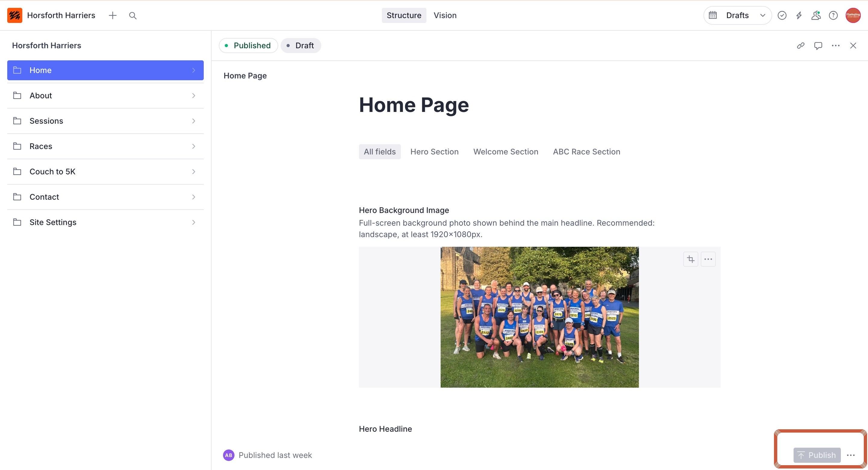Open the presence users icon
The image size is (868, 470).
point(816,15)
